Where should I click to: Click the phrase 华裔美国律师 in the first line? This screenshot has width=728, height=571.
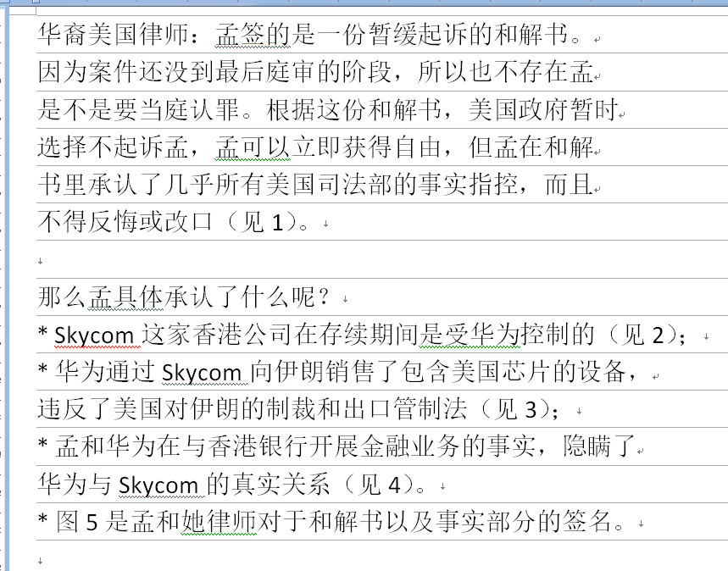pos(113,35)
